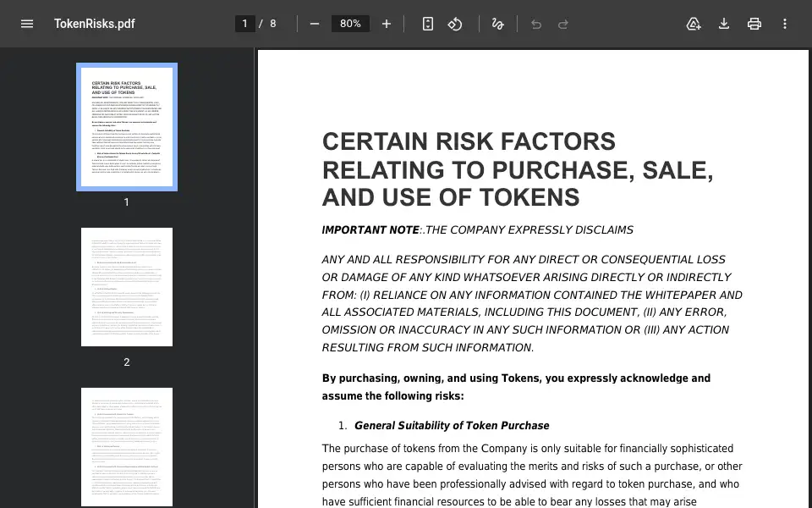Click the 'IMPORTANT NOTE' bold text
812x508 pixels.
click(x=370, y=230)
